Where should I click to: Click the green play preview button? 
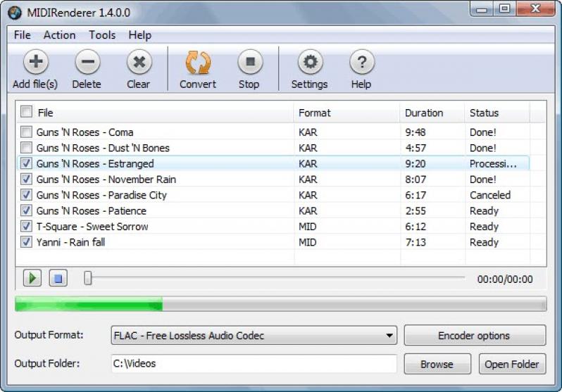[x=32, y=278]
